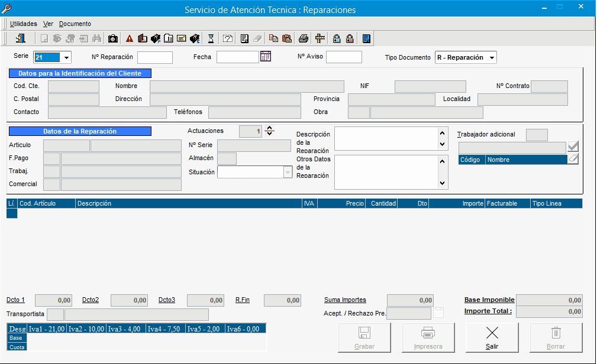Open the Documento menu
Viewport: 597px width, 364px height.
coord(75,24)
